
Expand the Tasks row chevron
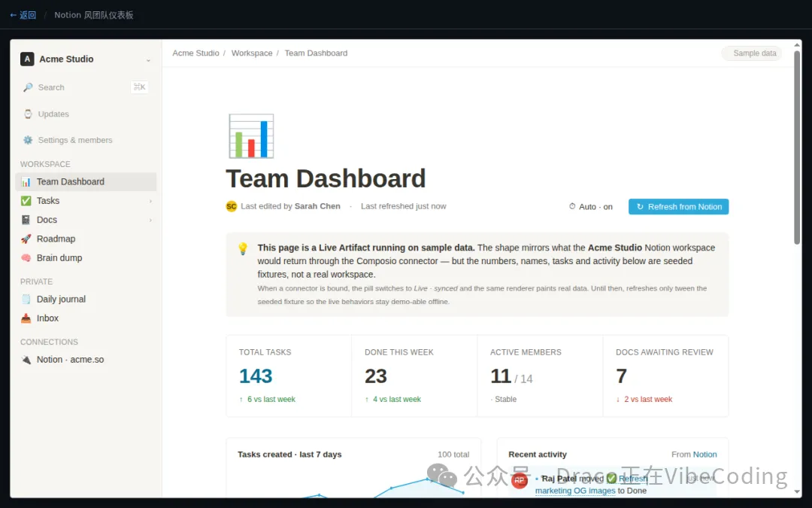point(150,201)
